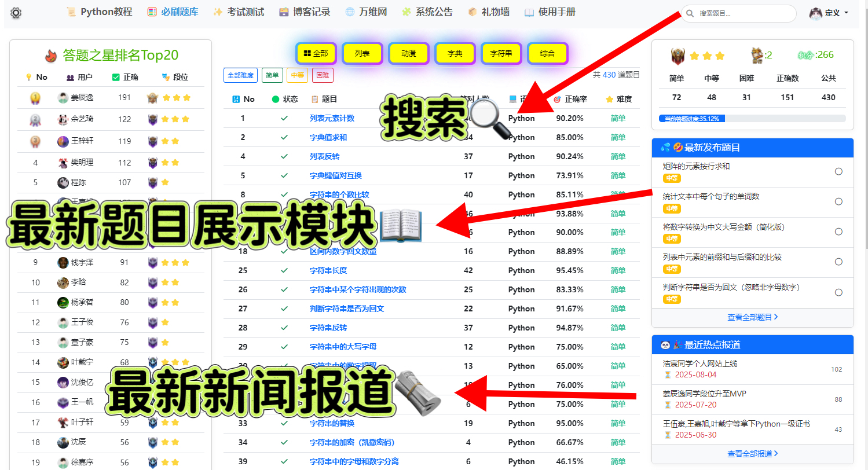Click the No column sort icon
Viewport: 868px width, 470px height.
point(236,99)
